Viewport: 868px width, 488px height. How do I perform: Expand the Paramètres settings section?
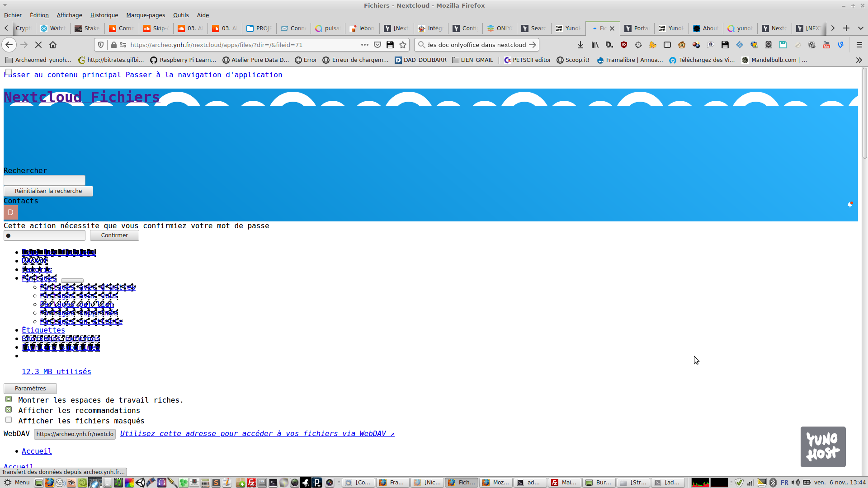(30, 389)
